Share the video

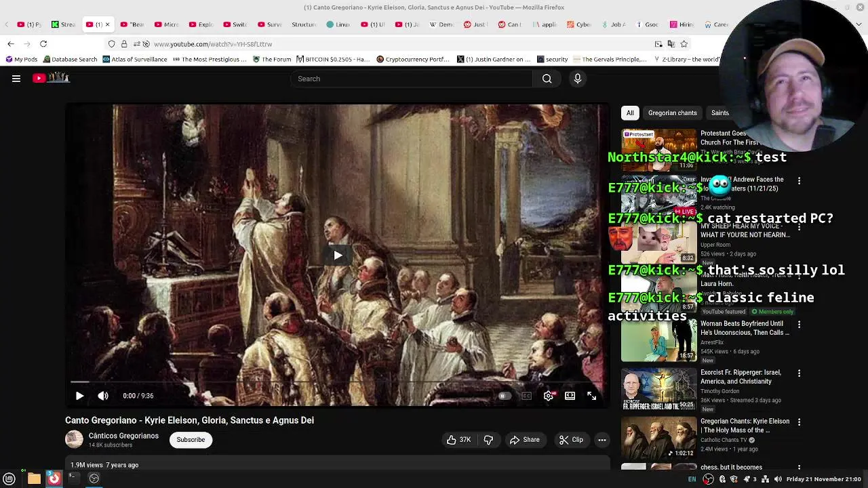point(525,440)
